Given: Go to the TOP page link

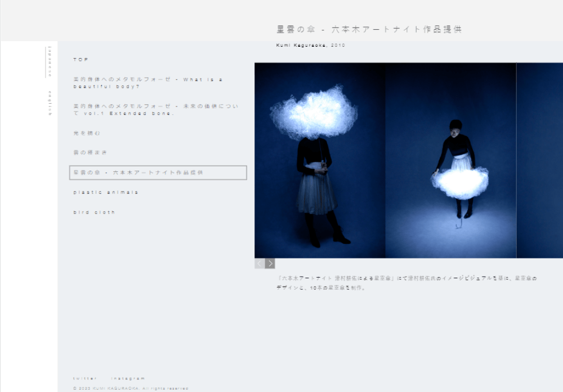Looking at the screenshot, I should pos(81,60).
